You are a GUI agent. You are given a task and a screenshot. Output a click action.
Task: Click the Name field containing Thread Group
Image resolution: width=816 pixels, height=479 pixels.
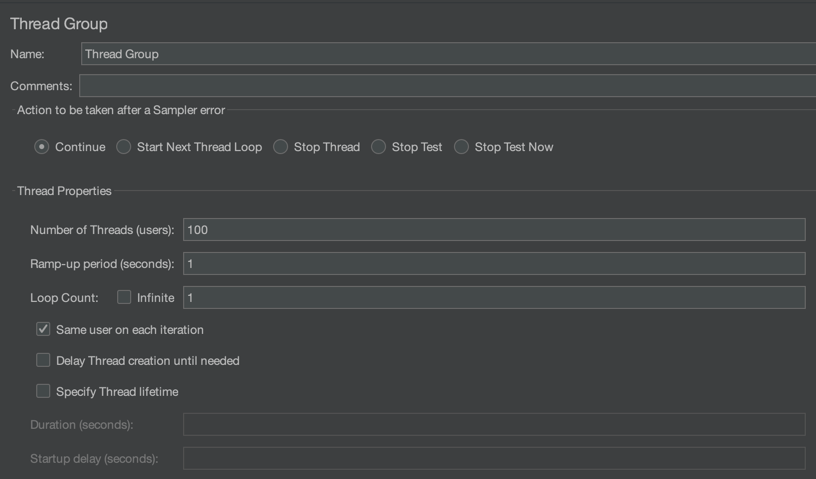click(447, 54)
